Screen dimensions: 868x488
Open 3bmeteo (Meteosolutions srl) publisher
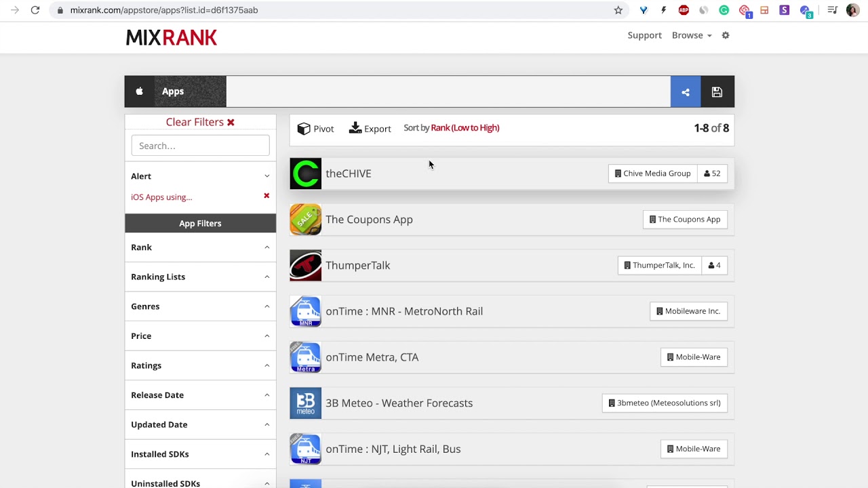tap(665, 403)
